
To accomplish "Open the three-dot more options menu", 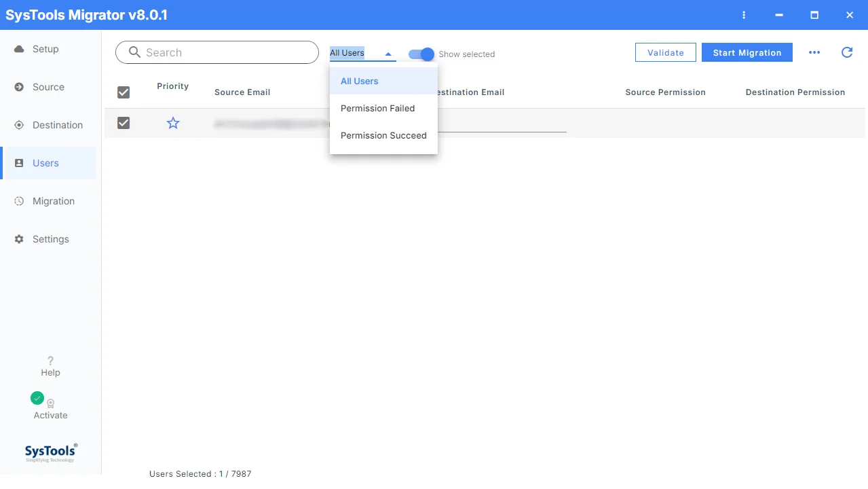I will [814, 52].
